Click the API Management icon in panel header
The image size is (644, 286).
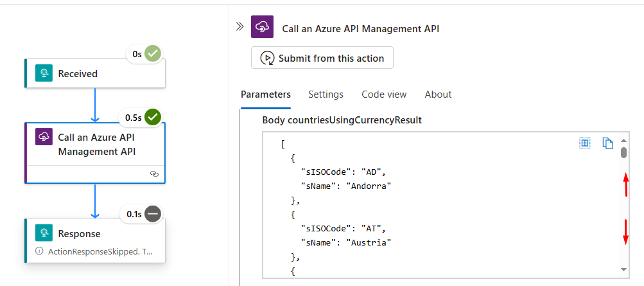(263, 28)
